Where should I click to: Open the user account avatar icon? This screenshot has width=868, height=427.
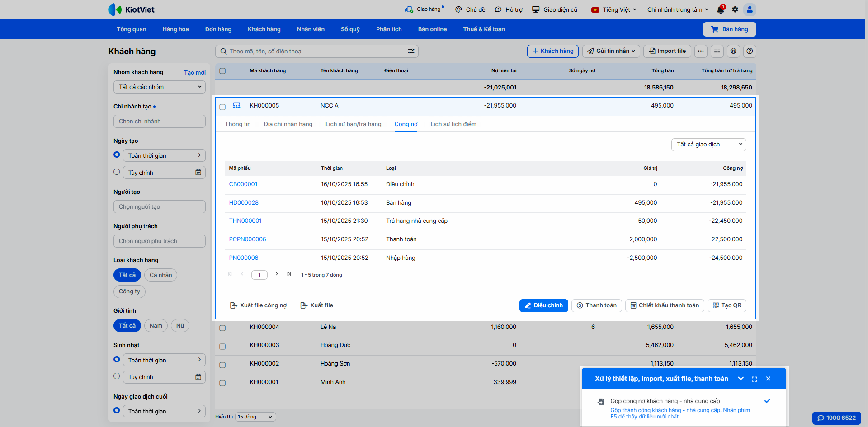coord(750,9)
